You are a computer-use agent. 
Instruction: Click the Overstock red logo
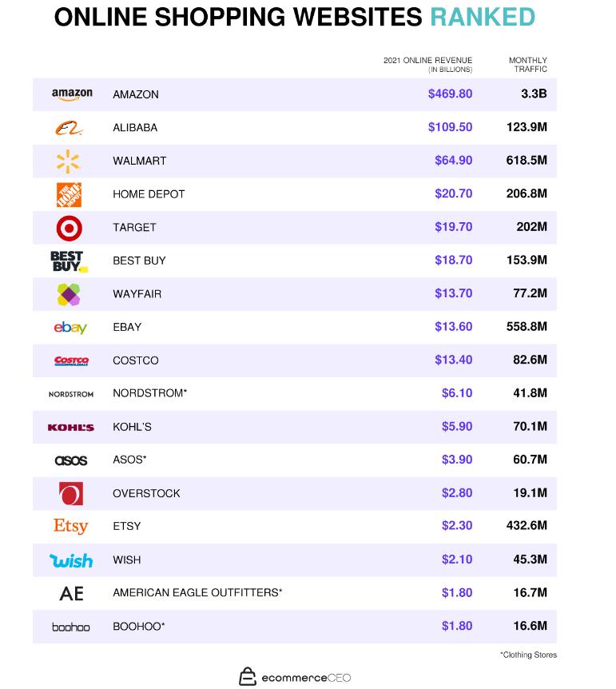[x=70, y=494]
